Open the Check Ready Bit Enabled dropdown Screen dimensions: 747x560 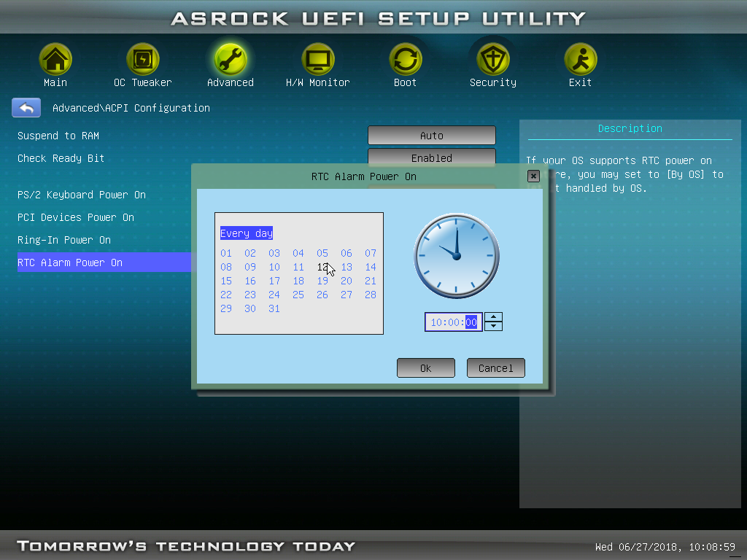[x=432, y=157]
